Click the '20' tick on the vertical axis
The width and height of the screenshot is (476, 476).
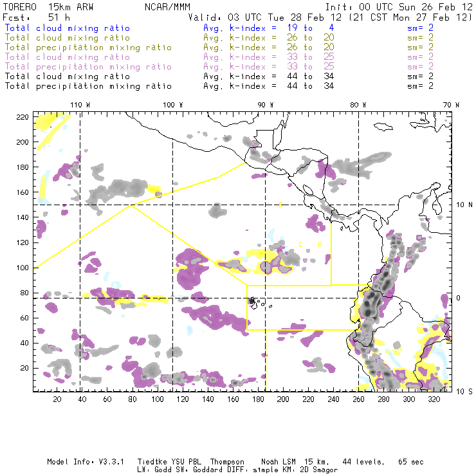click(24, 368)
